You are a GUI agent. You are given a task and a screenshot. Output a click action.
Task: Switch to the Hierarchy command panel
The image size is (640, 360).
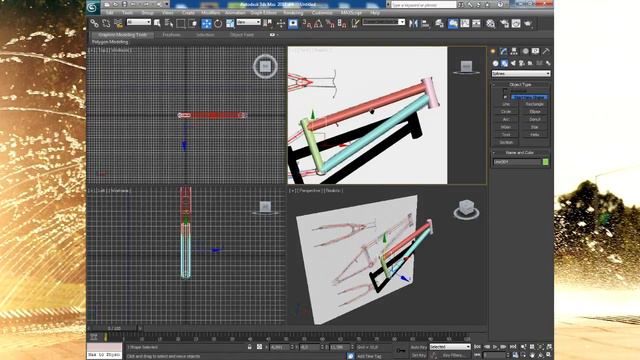pyautogui.click(x=514, y=51)
